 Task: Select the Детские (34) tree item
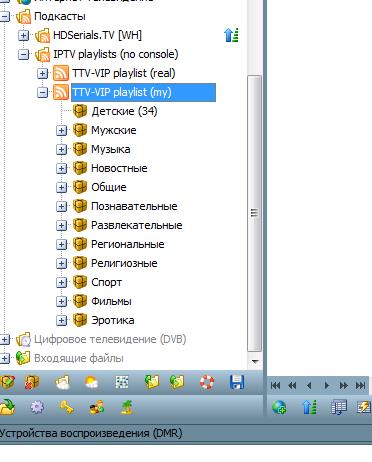pos(124,111)
